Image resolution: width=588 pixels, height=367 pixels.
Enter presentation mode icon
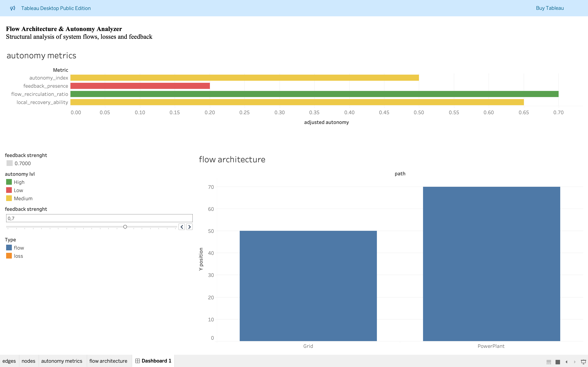pyautogui.click(x=583, y=362)
